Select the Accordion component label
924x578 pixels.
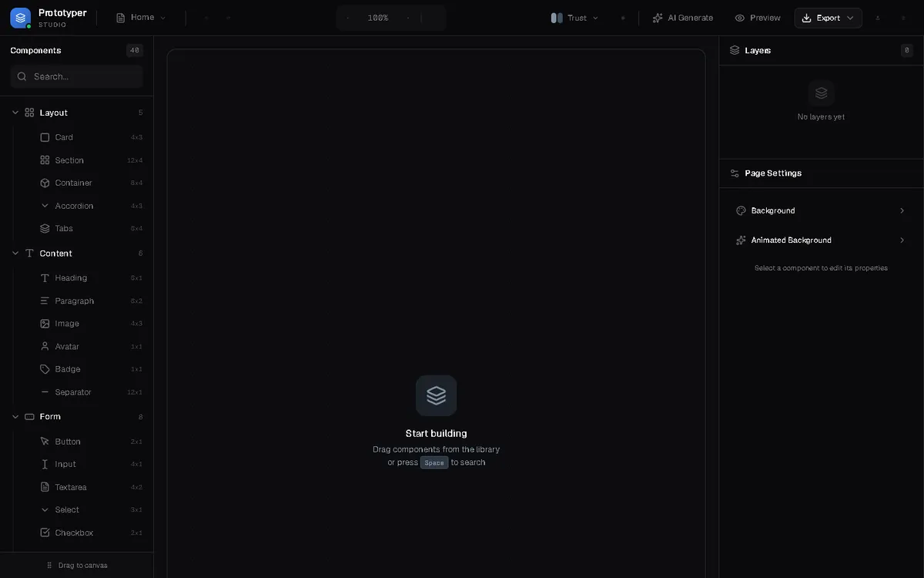pyautogui.click(x=74, y=206)
